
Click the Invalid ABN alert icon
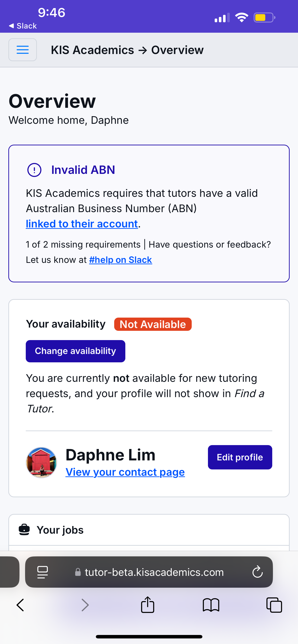pyautogui.click(x=34, y=170)
